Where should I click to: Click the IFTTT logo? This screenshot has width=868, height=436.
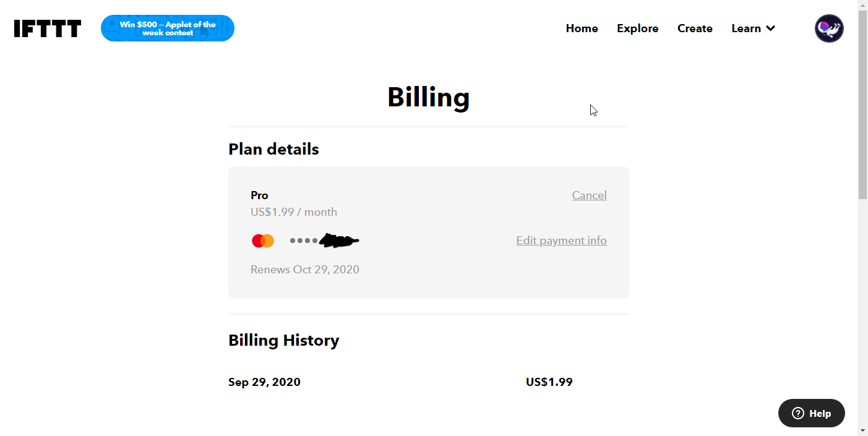coord(48,28)
